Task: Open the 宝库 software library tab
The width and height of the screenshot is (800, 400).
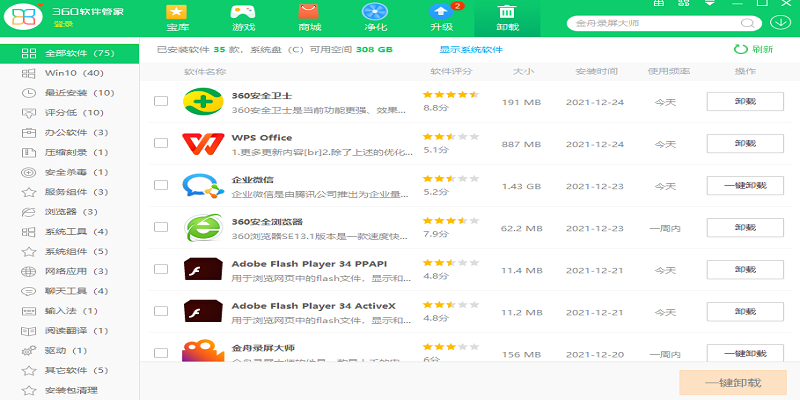Action: pos(177,14)
